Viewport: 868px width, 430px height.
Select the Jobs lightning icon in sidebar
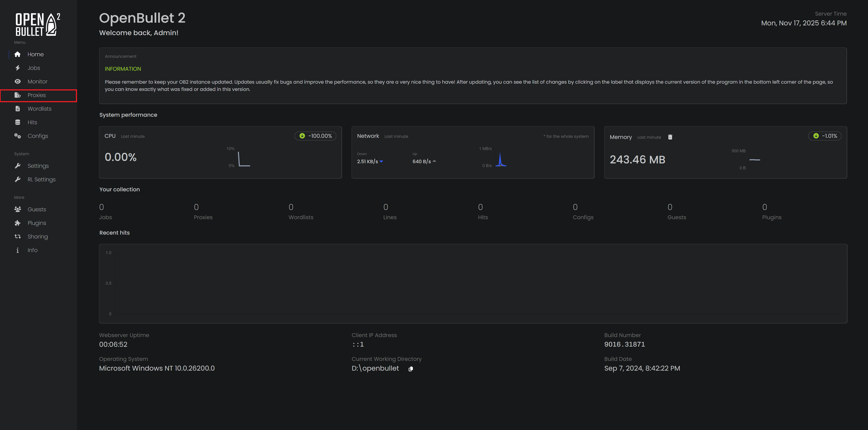(x=17, y=68)
